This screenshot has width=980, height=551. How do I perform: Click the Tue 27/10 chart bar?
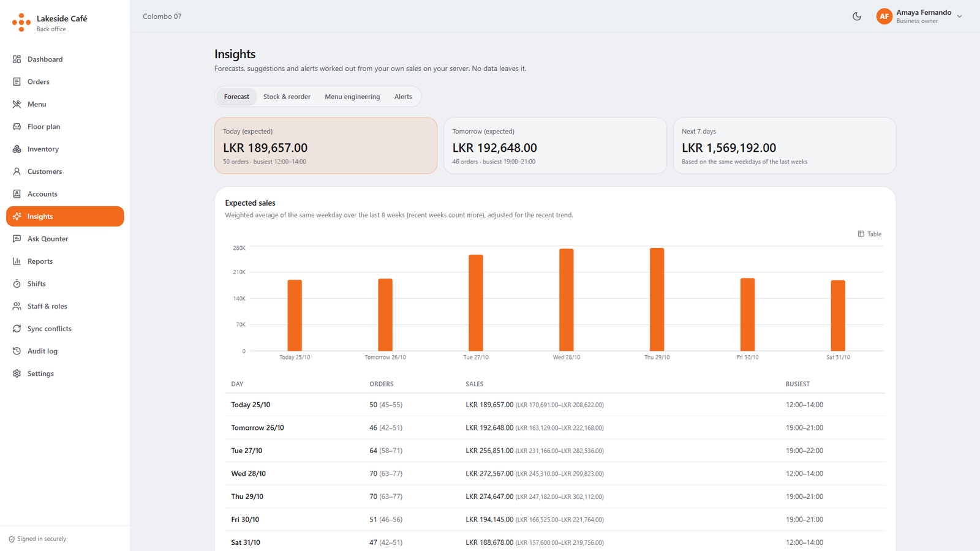(x=476, y=302)
